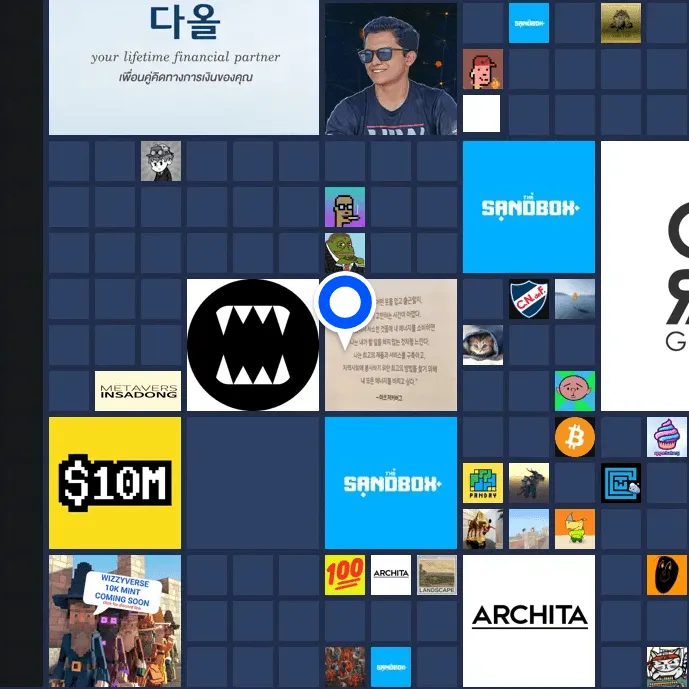Open the misty lake landscape tile
Image resolution: width=689 pixels, height=689 pixels.
click(575, 299)
